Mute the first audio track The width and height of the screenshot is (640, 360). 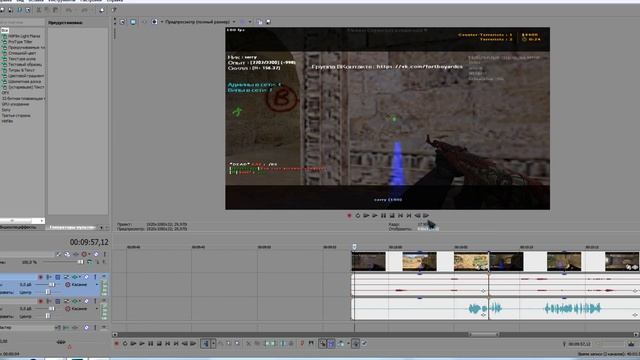click(86, 277)
